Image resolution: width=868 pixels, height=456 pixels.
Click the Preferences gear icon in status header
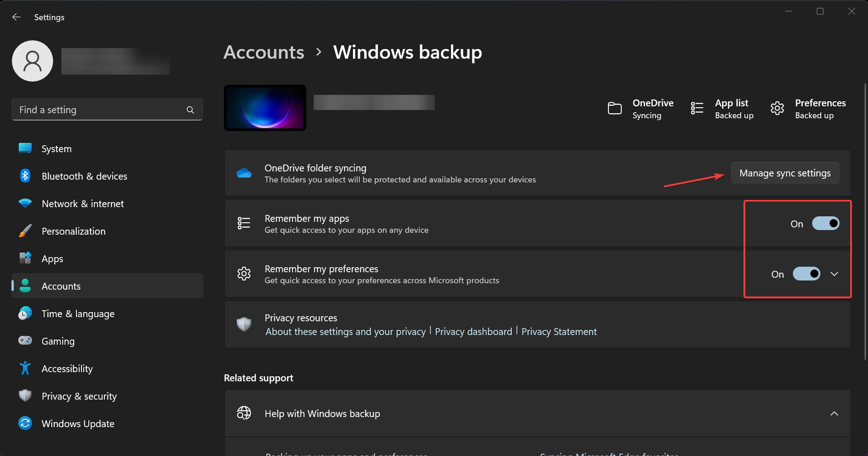coord(777,109)
